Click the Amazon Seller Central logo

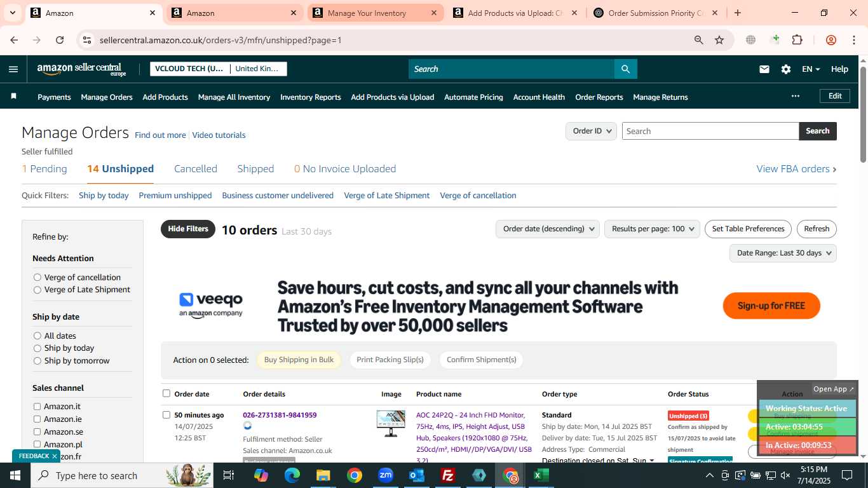coord(81,69)
